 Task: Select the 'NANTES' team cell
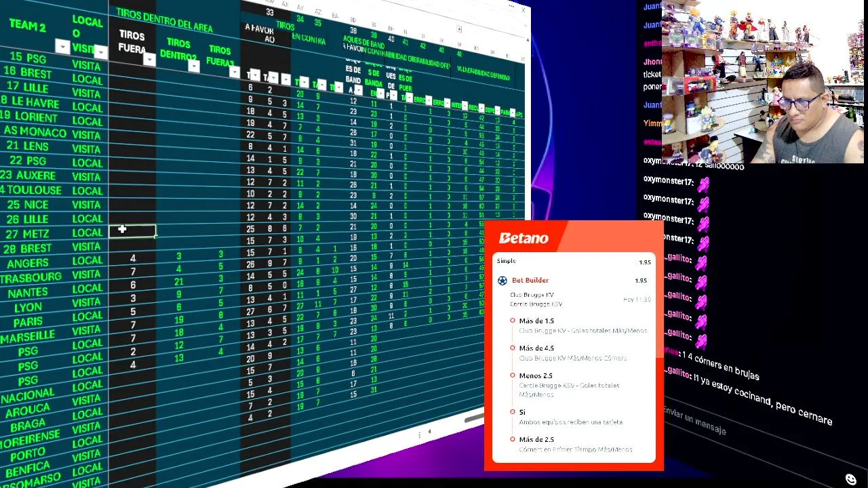click(x=28, y=292)
